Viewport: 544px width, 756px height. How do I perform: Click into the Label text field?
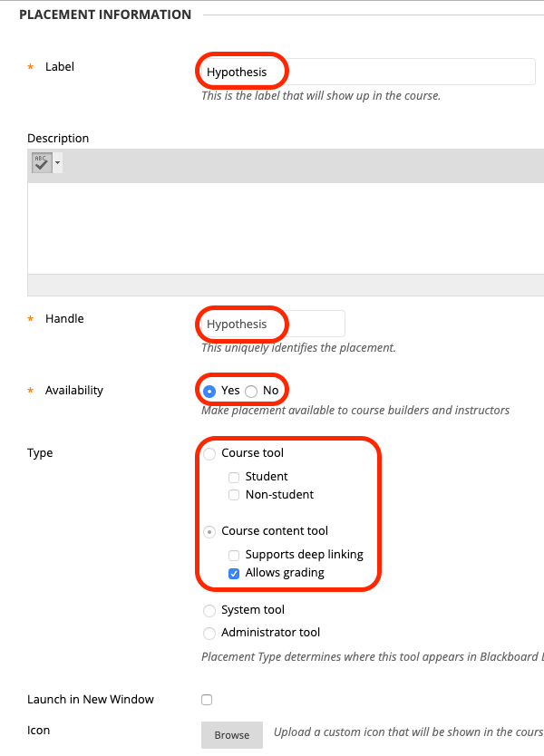[368, 72]
